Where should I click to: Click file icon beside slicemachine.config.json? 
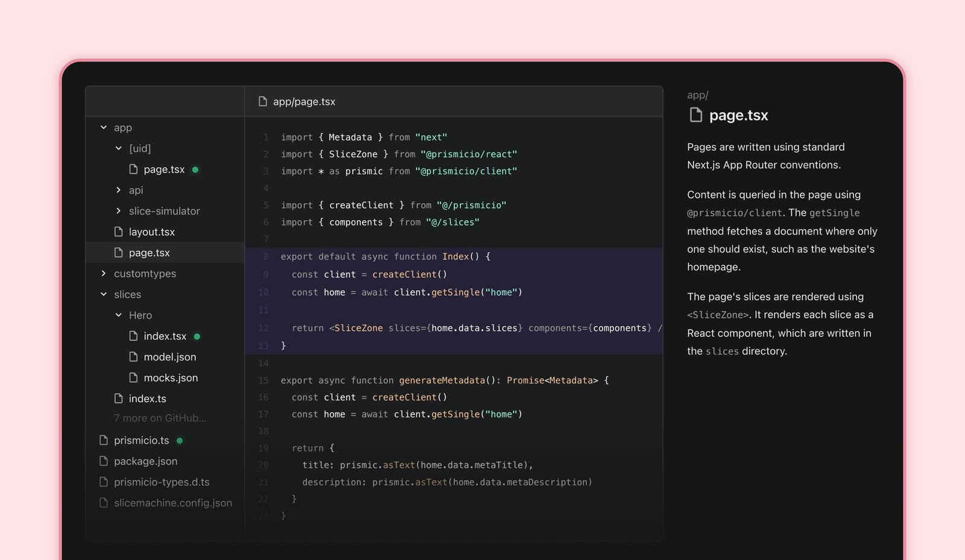pyautogui.click(x=104, y=503)
